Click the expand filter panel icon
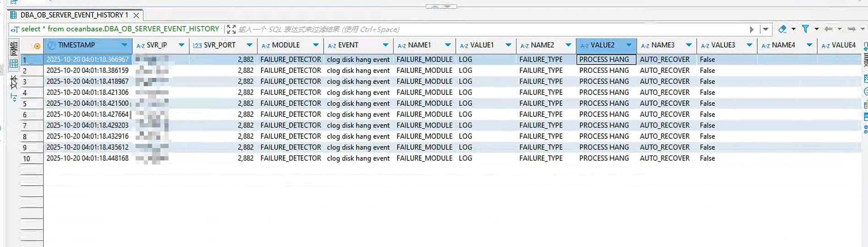This screenshot has width=868, height=247. tap(231, 29)
